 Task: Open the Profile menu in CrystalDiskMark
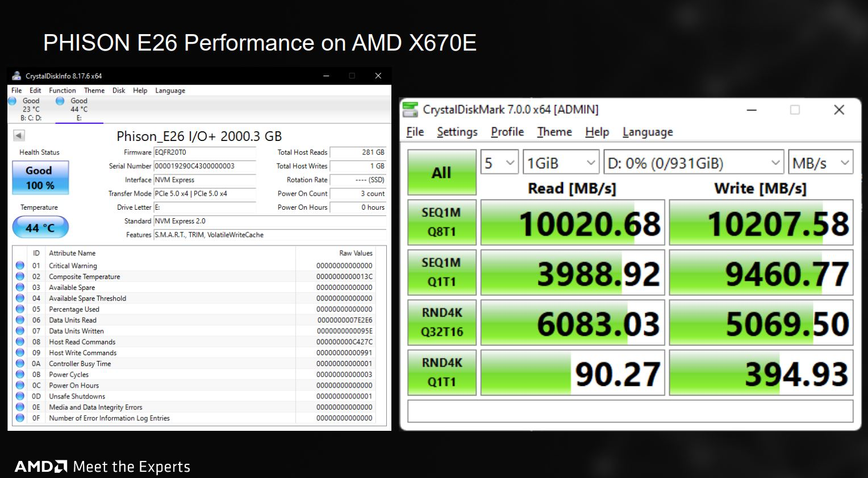(507, 132)
